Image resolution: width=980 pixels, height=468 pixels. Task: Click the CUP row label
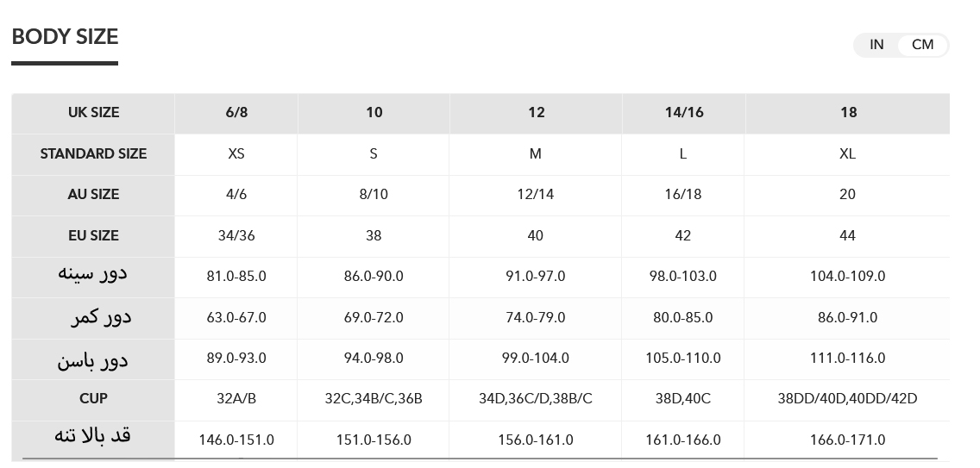coord(93,398)
